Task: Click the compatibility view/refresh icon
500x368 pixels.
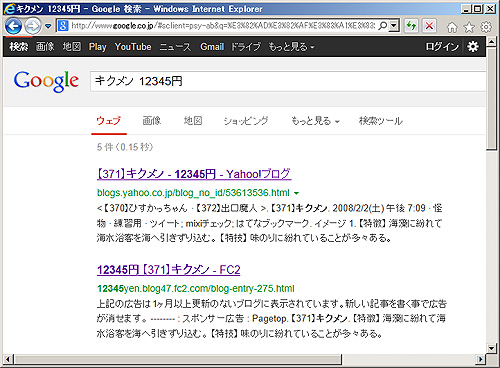Action: point(411,26)
